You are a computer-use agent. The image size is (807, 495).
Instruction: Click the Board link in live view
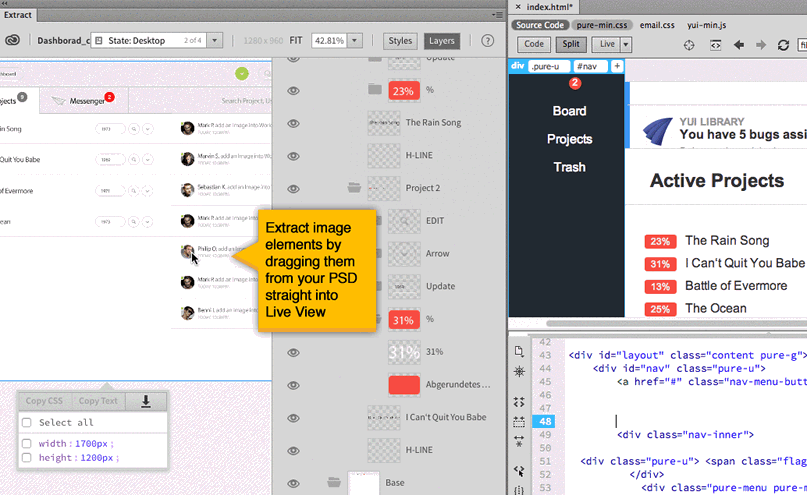coord(569,111)
